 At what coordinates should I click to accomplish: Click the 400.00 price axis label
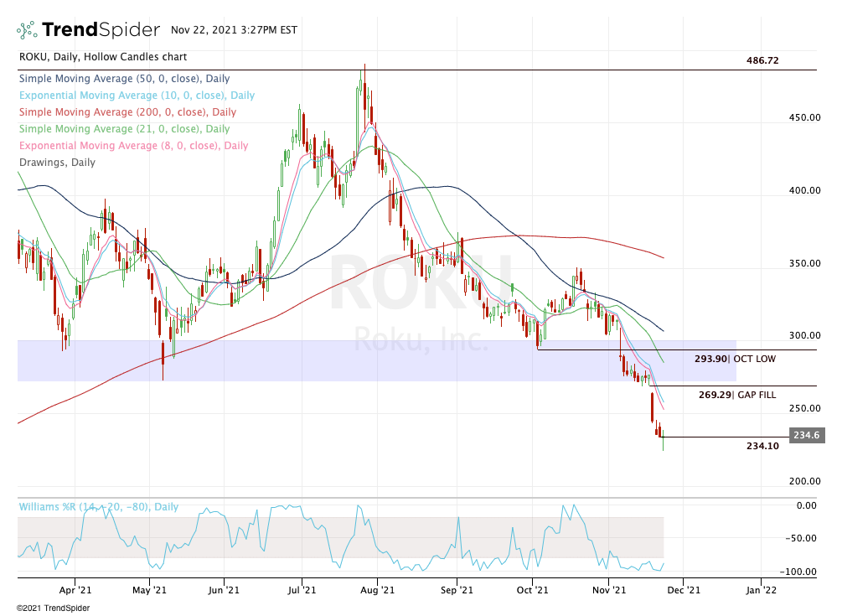point(804,190)
